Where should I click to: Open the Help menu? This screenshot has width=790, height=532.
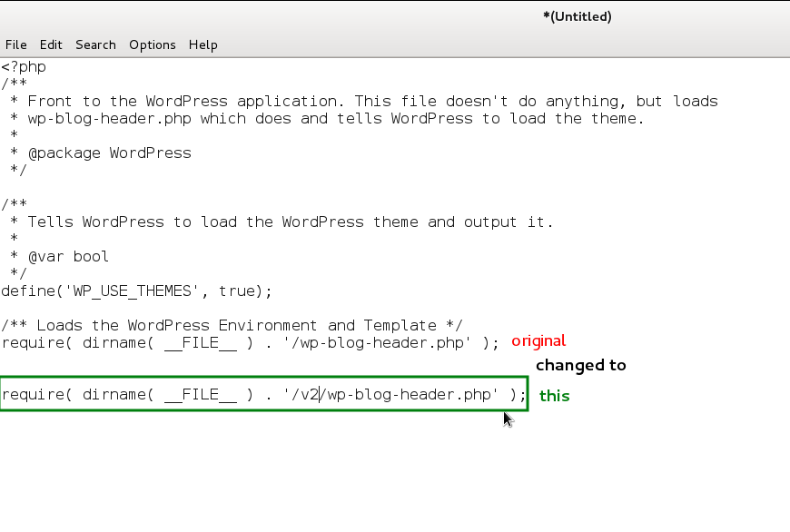coord(203,44)
